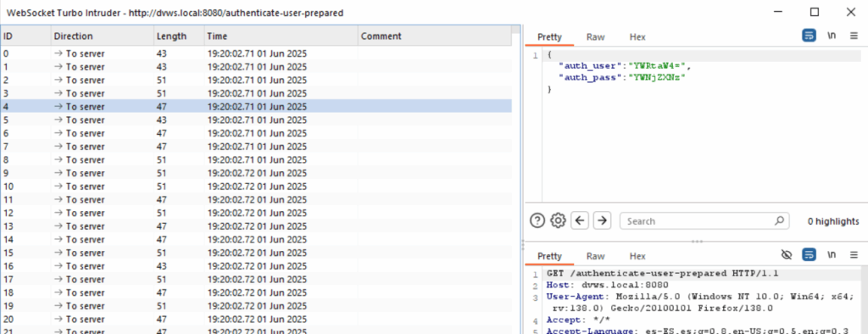Click the auth_user value "YWRtaW4="

pyautogui.click(x=657, y=66)
